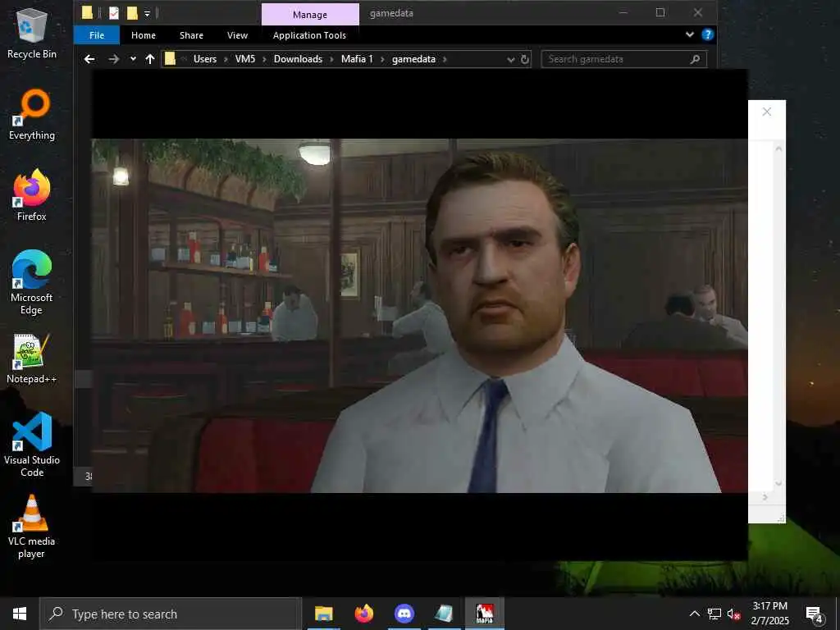Viewport: 840px width, 630px height.
Task: Open the Recycle Bin desktop icon
Action: pos(32,34)
